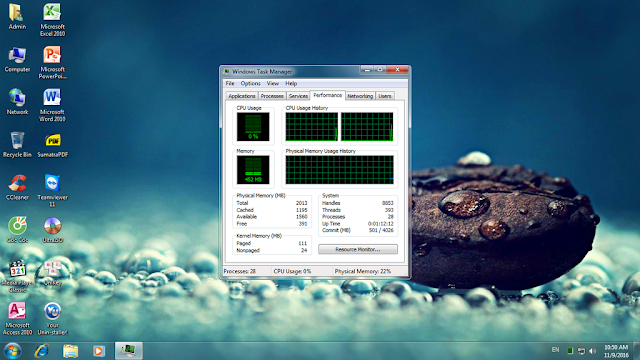Screen dimensions: 640x360
Task: Switch to the Processes tab
Action: [x=272, y=96]
